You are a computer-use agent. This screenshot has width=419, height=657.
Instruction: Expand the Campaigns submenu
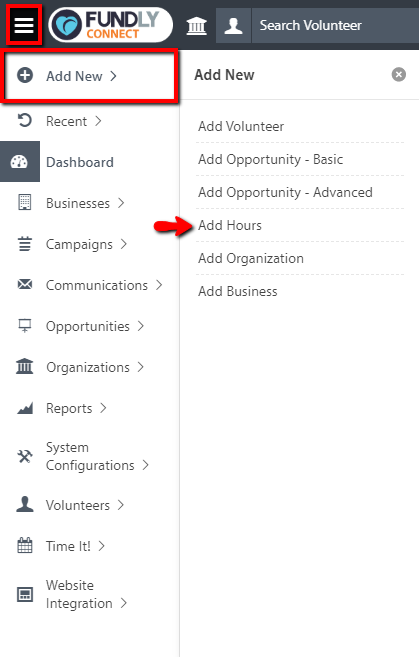click(x=86, y=244)
